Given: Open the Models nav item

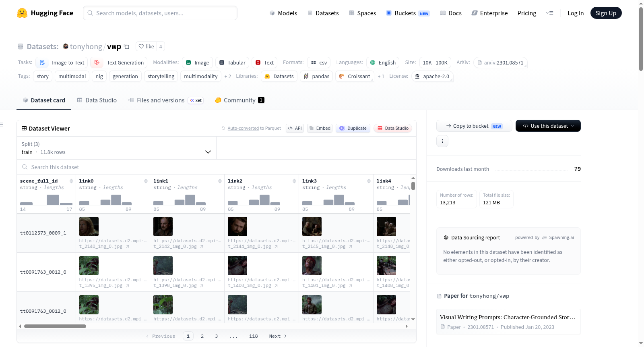Looking at the screenshot, I should pos(283,13).
